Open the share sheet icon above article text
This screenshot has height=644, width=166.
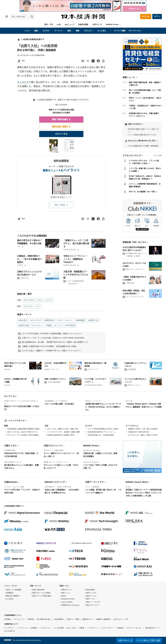[x=103, y=61]
